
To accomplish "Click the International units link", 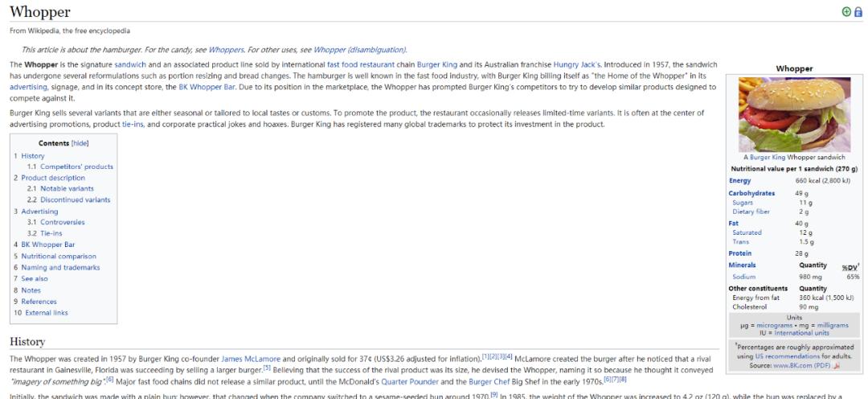I will click(x=801, y=333).
